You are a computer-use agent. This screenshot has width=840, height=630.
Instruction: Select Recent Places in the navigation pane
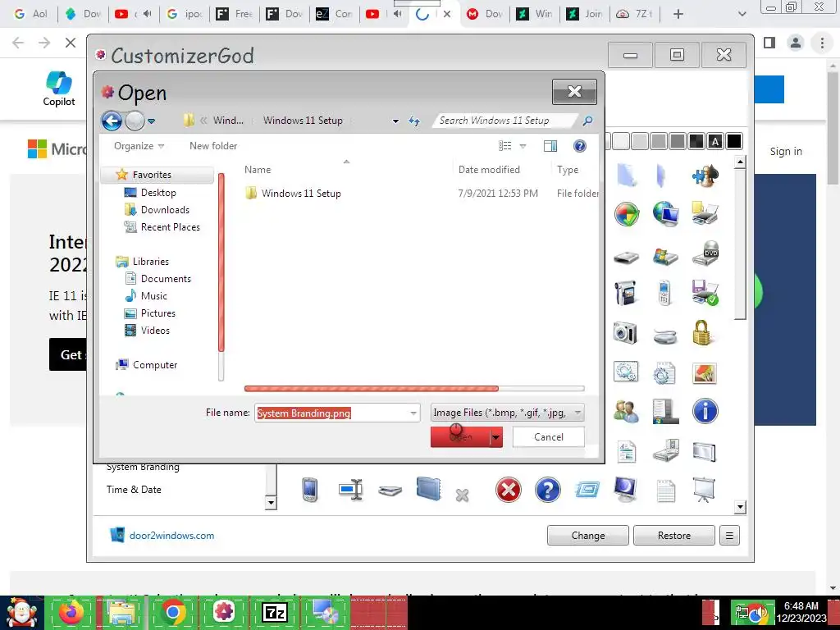click(x=171, y=226)
